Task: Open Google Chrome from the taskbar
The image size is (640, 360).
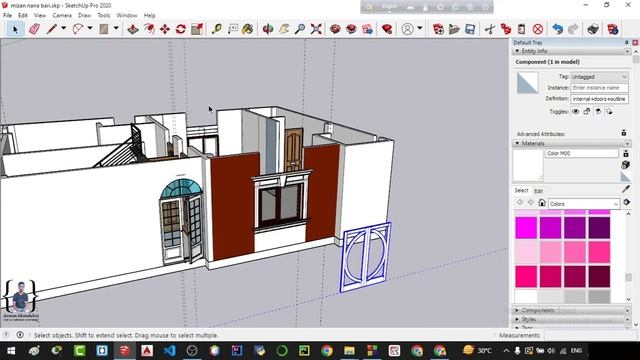Action: (327, 351)
